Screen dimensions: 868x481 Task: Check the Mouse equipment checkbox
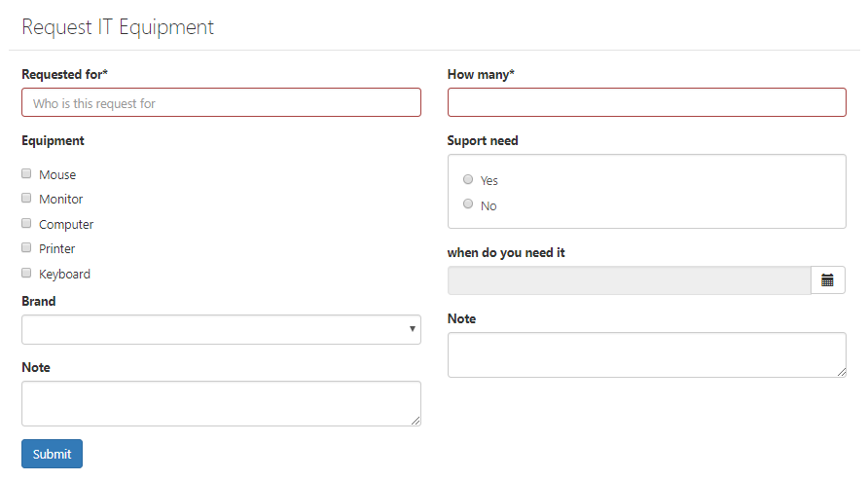coord(26,173)
